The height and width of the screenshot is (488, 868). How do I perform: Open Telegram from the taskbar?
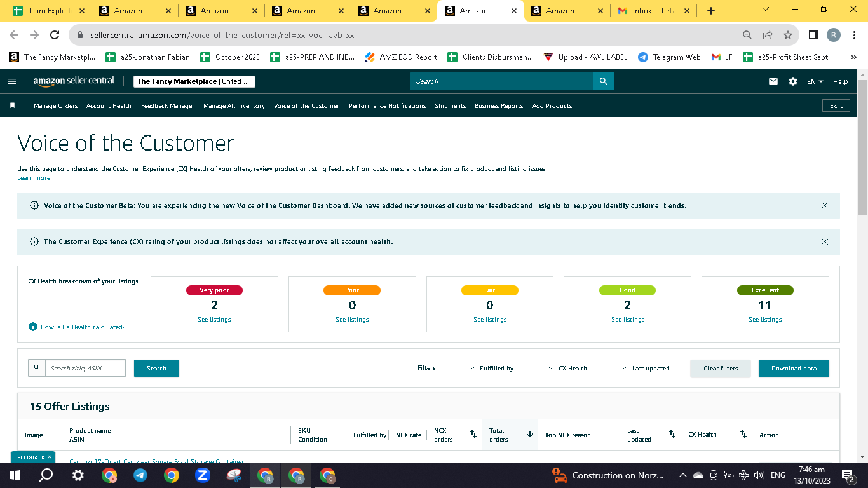point(140,475)
